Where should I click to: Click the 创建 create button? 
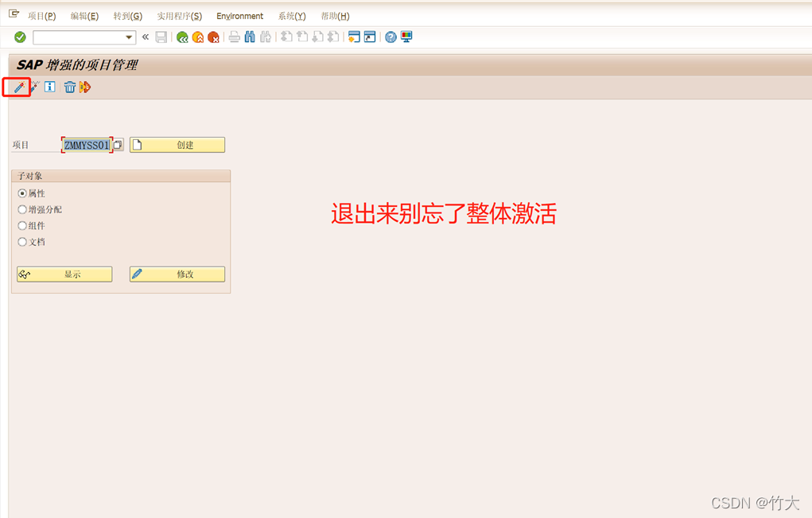[x=177, y=145]
